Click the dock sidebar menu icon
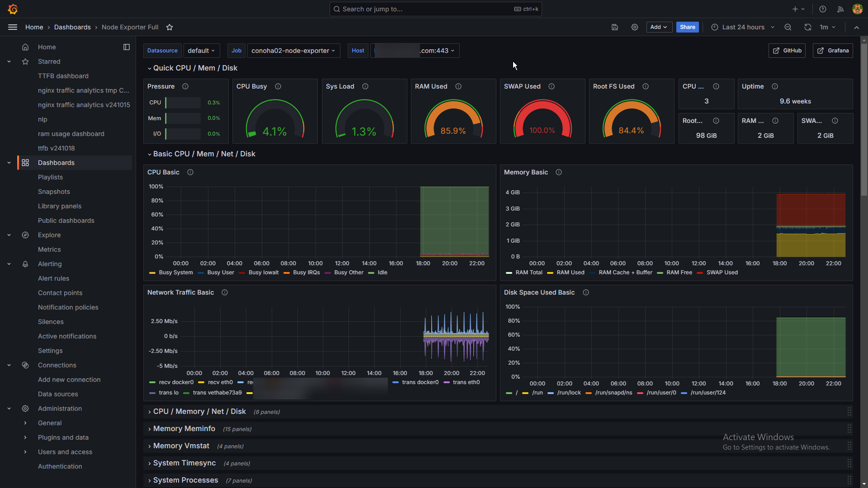The image size is (868, 488). (x=127, y=47)
